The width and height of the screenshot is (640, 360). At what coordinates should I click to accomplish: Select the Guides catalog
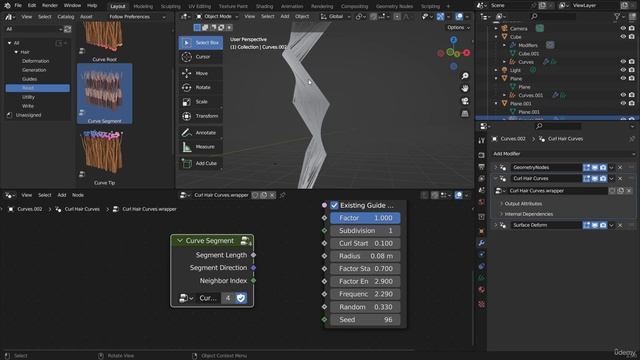[29, 79]
